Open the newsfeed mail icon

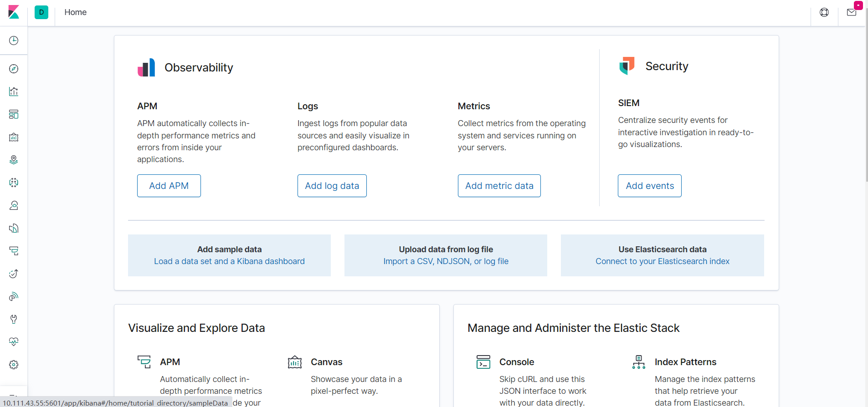click(x=851, y=12)
